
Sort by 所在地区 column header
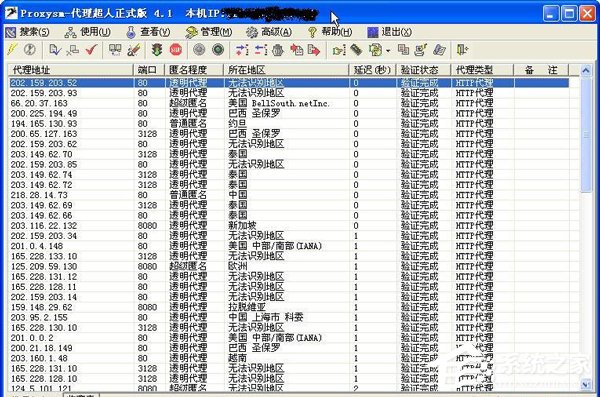286,70
